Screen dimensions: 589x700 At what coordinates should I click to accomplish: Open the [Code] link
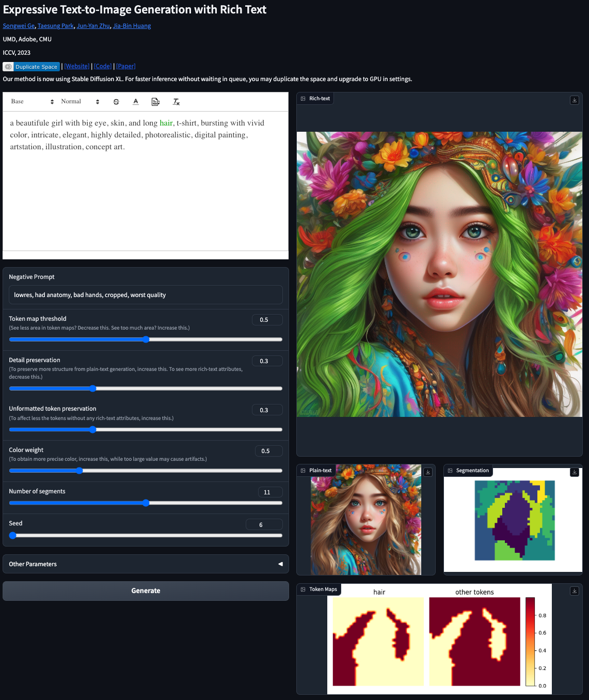pyautogui.click(x=103, y=66)
